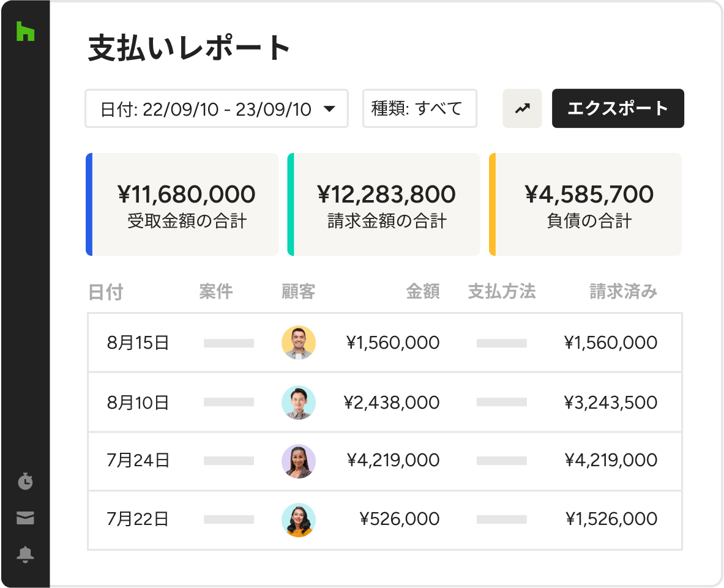Click the 支払いレポート page title
The image size is (724, 588).
click(189, 48)
